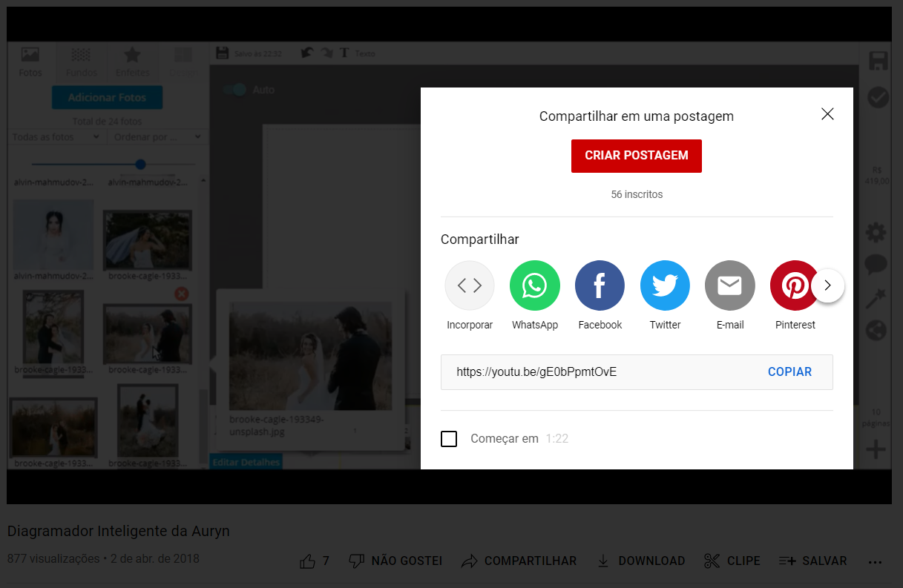Click NÃO GOSTEI dislike button
The width and height of the screenshot is (903, 588).
click(x=396, y=561)
